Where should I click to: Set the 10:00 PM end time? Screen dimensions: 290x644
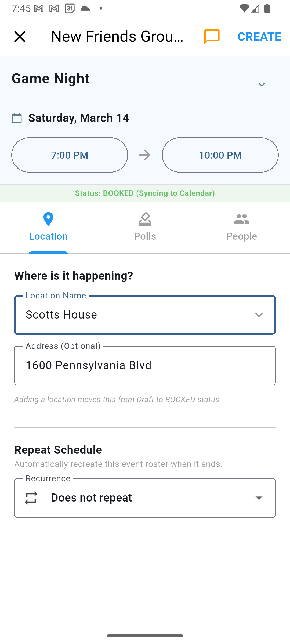(x=220, y=155)
